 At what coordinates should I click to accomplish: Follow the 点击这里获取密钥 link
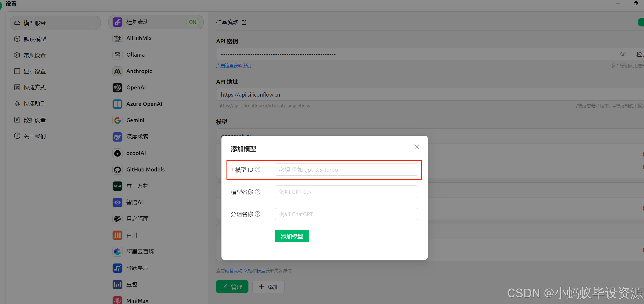click(233, 66)
